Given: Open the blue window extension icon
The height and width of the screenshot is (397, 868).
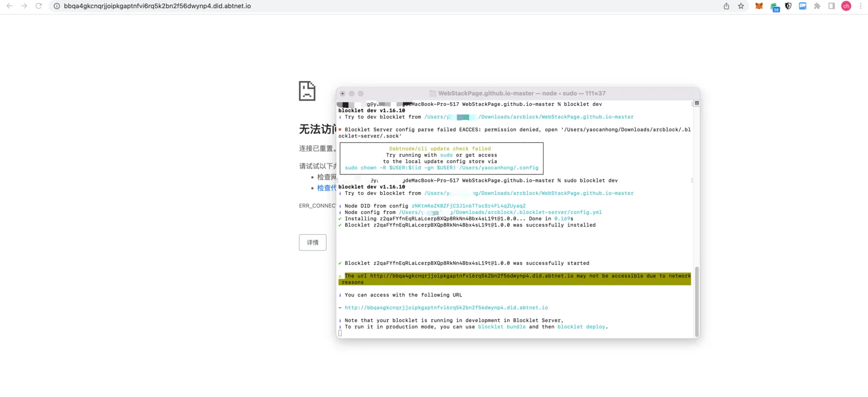Looking at the screenshot, I should pyautogui.click(x=802, y=6).
